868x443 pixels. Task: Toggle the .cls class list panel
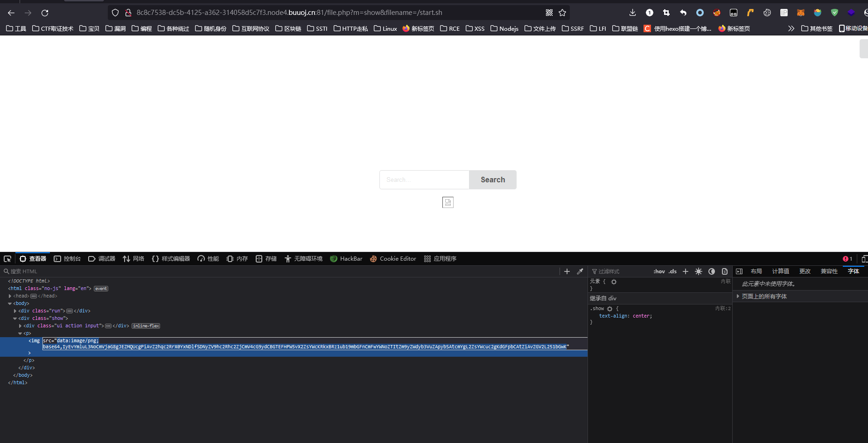(672, 271)
